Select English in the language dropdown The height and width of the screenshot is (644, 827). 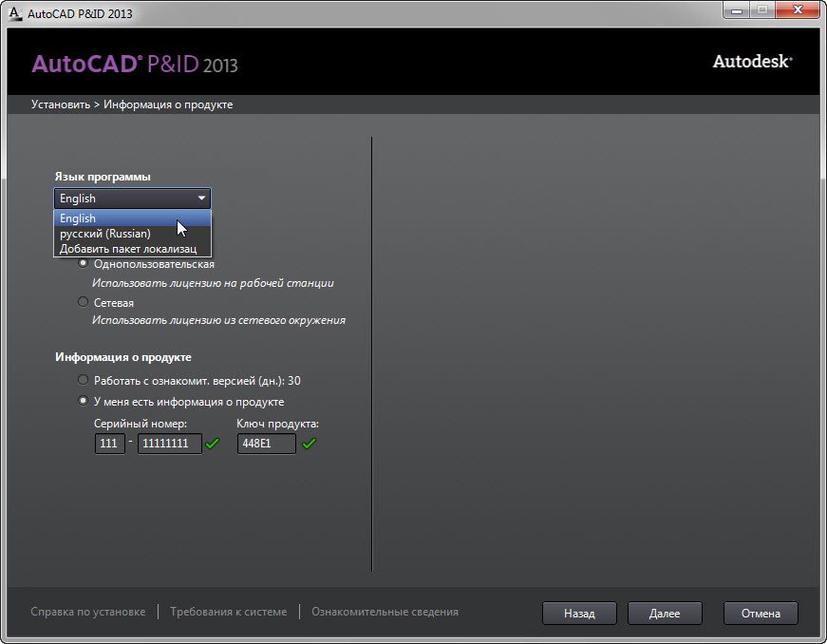pos(77,218)
